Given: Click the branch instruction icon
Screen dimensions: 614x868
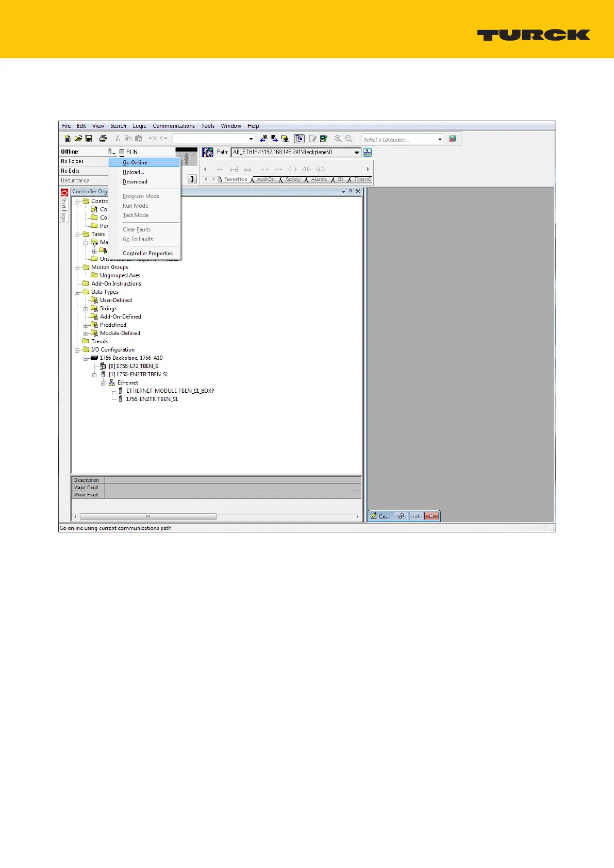Looking at the screenshot, I should (234, 169).
